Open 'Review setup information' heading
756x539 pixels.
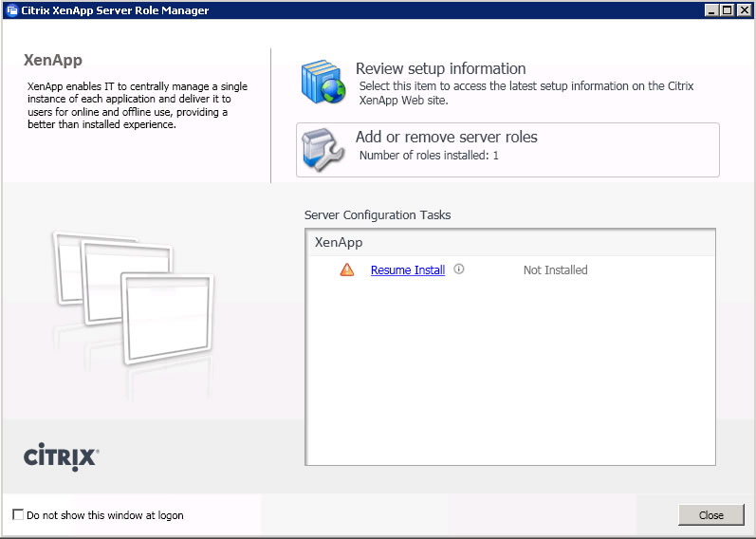pyautogui.click(x=440, y=68)
